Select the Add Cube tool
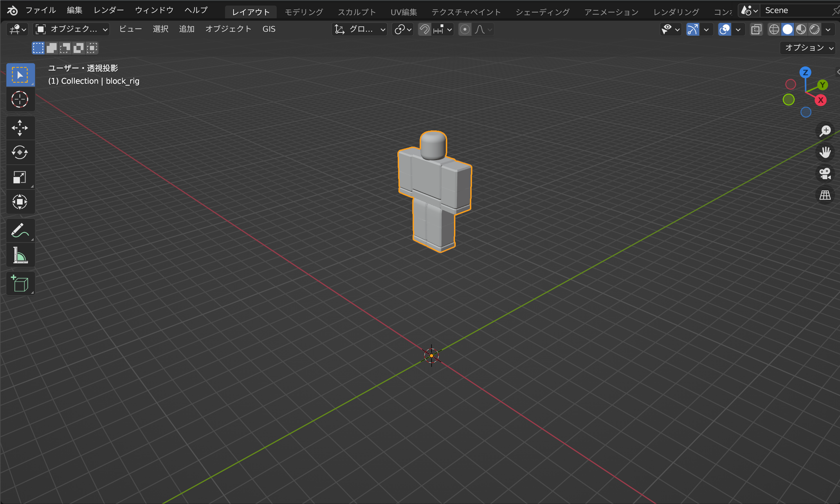Image resolution: width=840 pixels, height=504 pixels. click(x=20, y=283)
